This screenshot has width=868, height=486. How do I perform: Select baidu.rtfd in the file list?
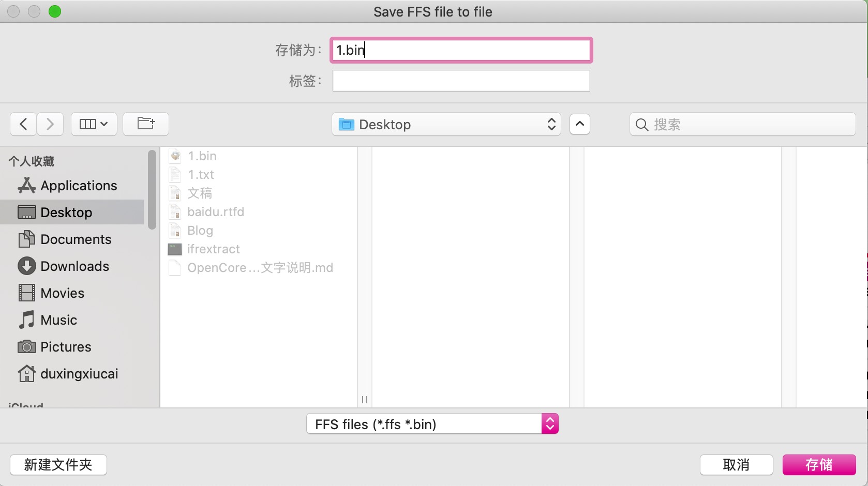point(259,212)
